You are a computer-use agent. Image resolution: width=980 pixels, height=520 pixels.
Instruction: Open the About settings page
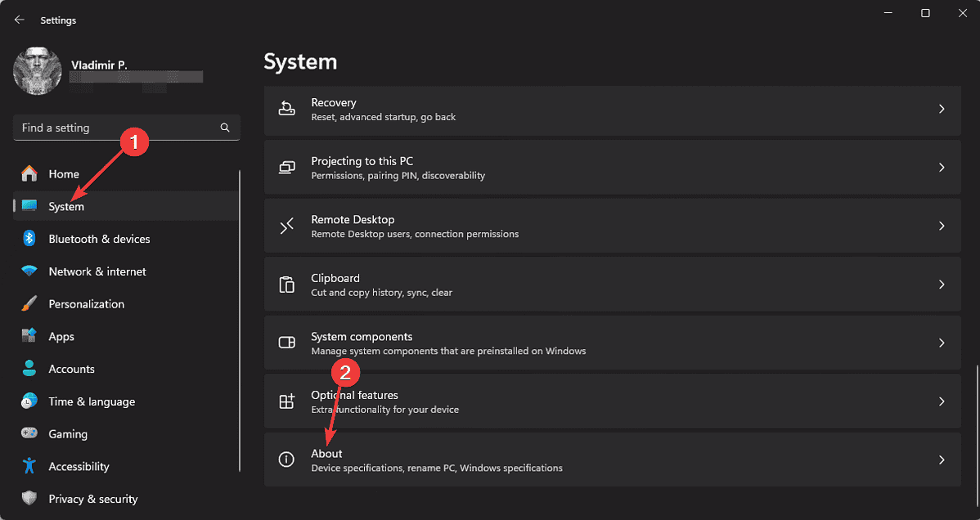573,459
